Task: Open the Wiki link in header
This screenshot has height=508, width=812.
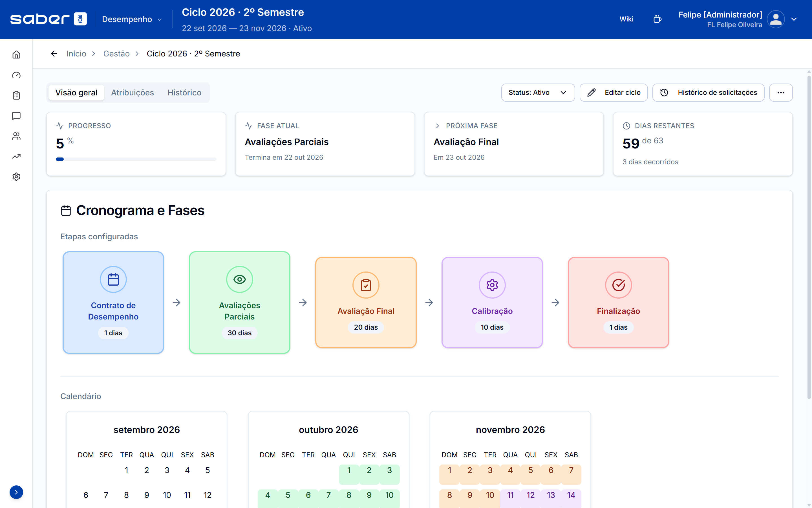Action: pyautogui.click(x=626, y=19)
